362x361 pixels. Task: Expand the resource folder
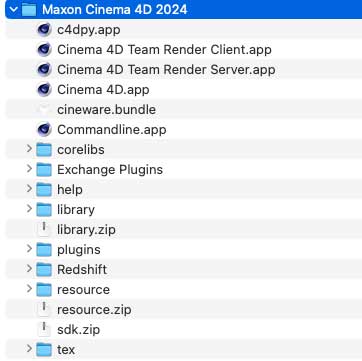29,289
